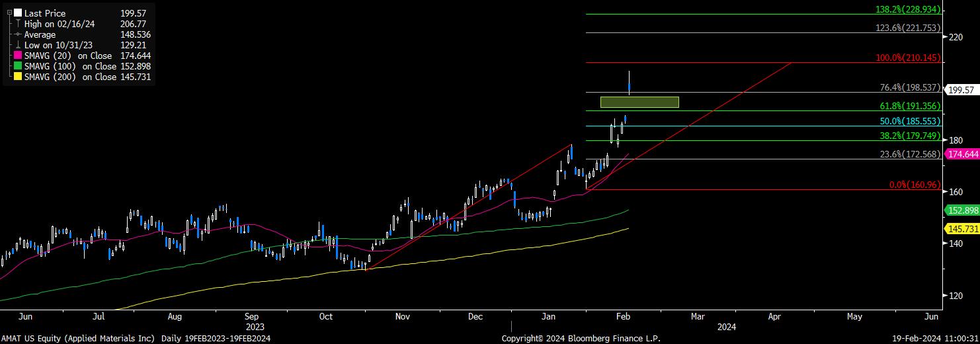Image resolution: width=980 pixels, height=344 pixels.
Task: Click the 180 price axis label
Action: click(956, 140)
